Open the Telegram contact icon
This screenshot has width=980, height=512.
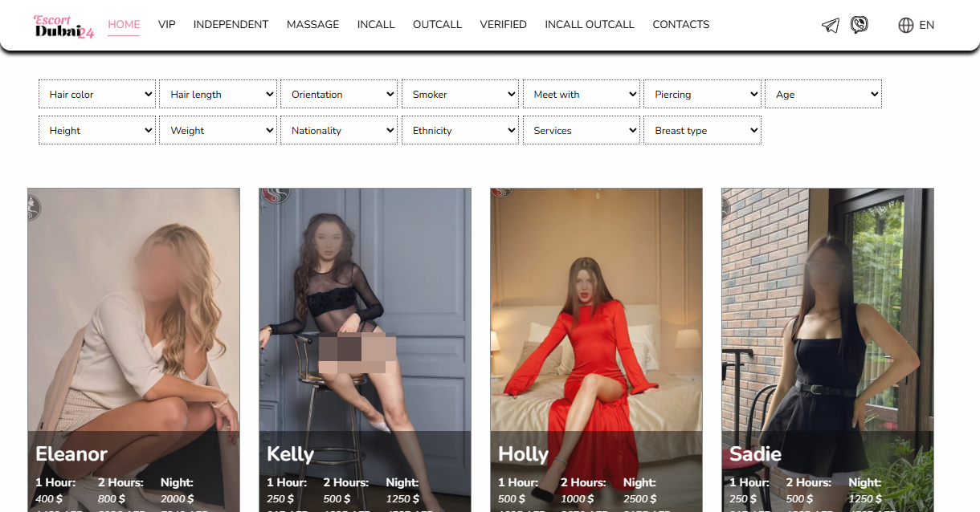pyautogui.click(x=831, y=25)
